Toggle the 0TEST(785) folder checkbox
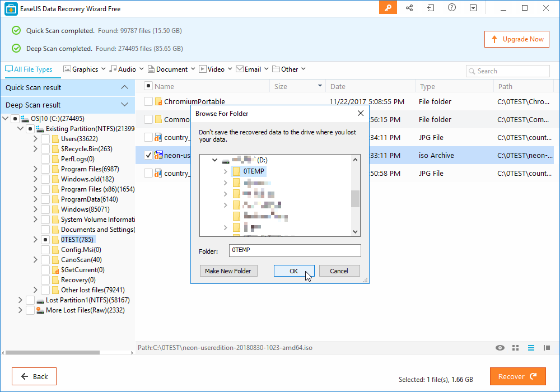This screenshot has height=392, width=560. coord(45,240)
